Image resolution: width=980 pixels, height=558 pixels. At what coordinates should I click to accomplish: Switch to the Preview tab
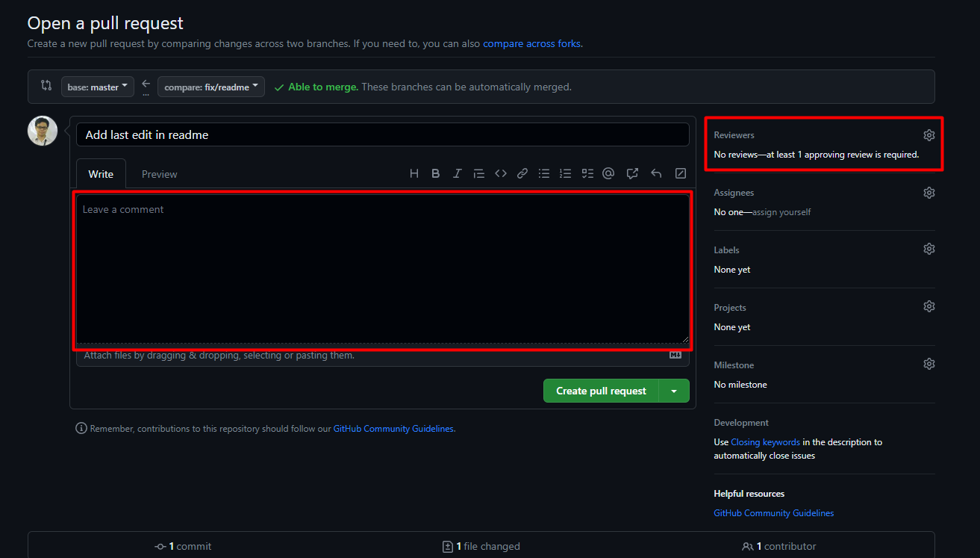click(159, 174)
